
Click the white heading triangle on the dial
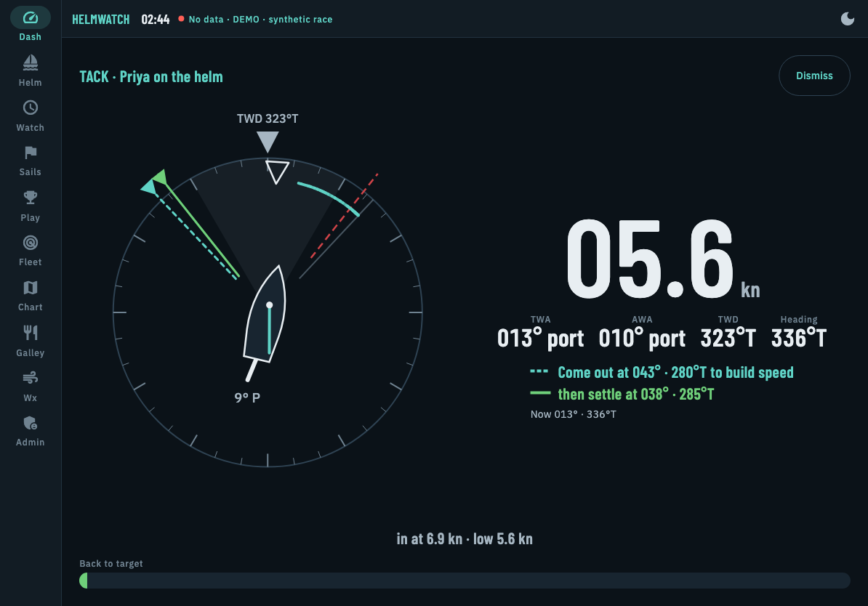click(277, 171)
